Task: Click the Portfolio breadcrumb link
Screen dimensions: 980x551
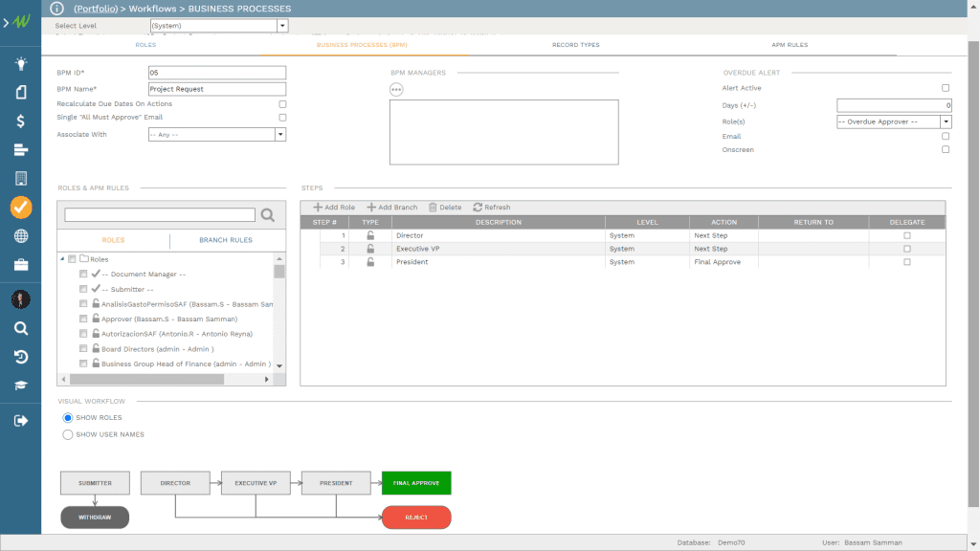Action: [96, 9]
